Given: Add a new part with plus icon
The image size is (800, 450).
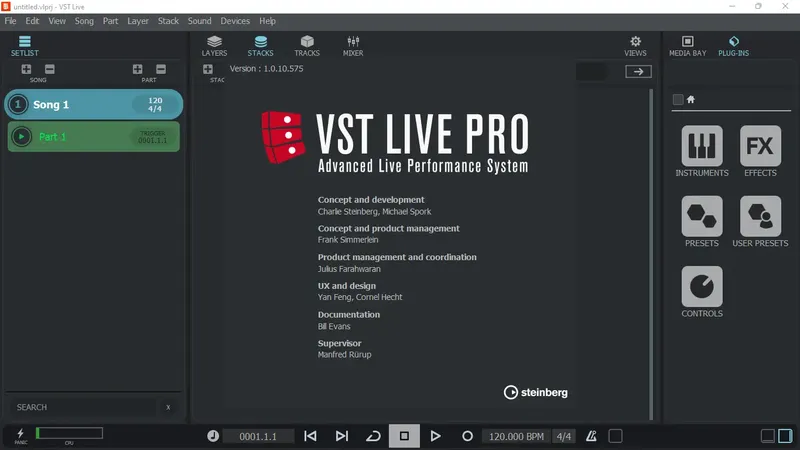Looking at the screenshot, I should tap(138, 69).
